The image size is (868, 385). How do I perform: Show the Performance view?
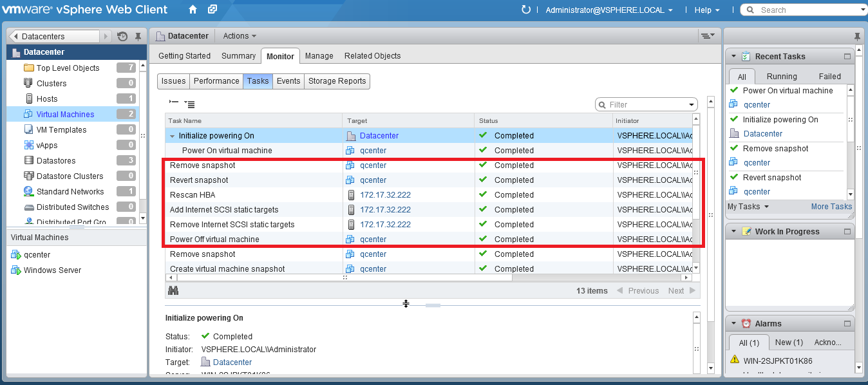tap(216, 81)
